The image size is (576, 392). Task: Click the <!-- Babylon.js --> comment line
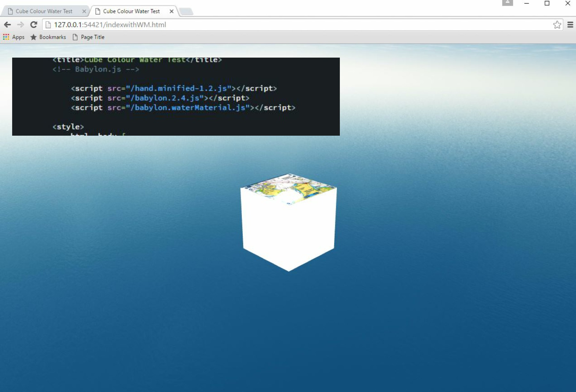pyautogui.click(x=96, y=69)
